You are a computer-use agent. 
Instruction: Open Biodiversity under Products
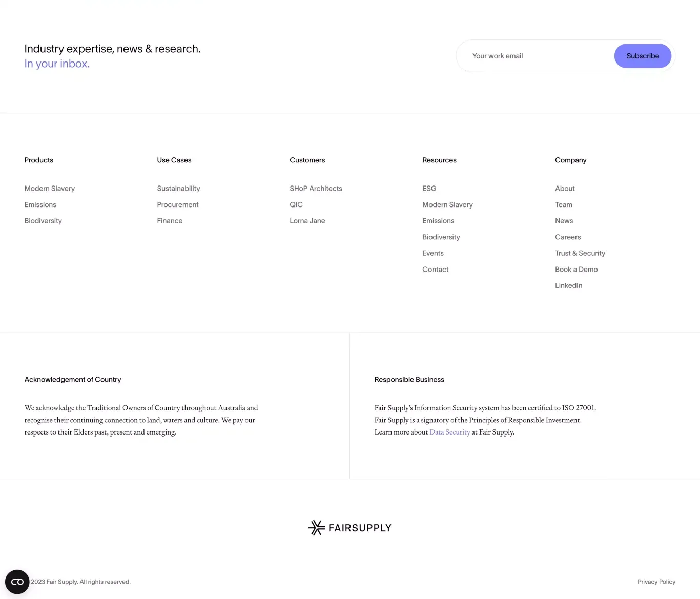[x=43, y=221]
